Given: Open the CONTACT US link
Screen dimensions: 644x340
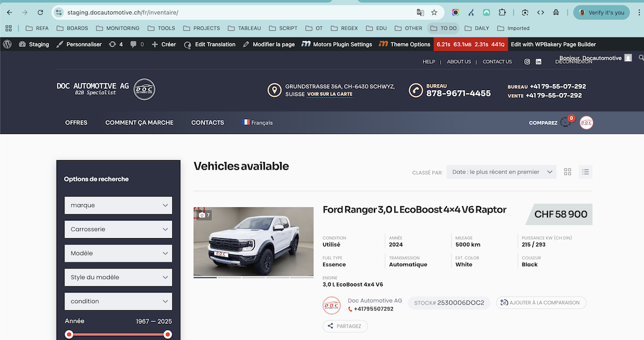Looking at the screenshot, I should 497,61.
